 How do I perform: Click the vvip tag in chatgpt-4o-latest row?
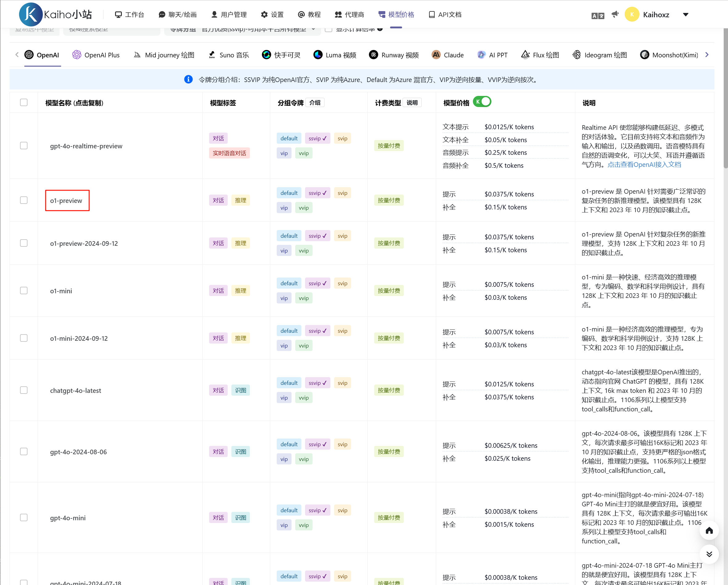click(304, 398)
